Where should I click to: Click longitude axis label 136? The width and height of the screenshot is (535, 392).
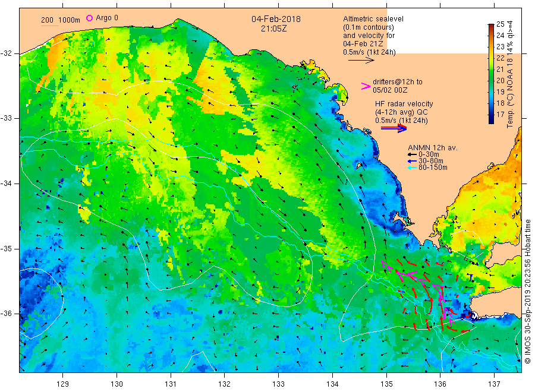pos(440,384)
